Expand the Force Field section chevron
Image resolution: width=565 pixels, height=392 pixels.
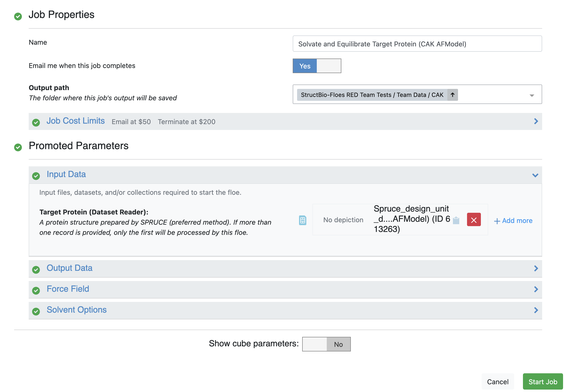point(536,289)
